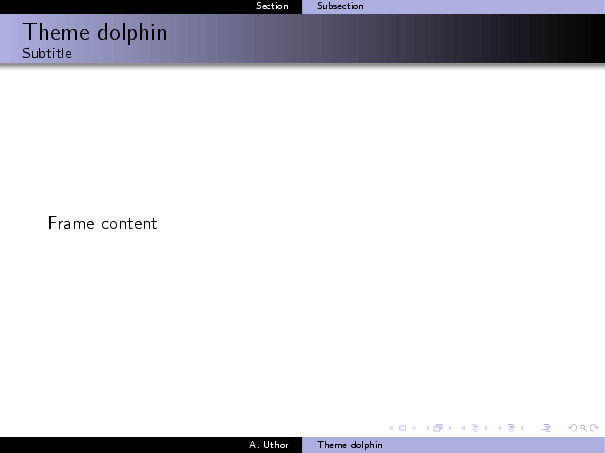Click the subsection navigation lines icon

tap(473, 428)
